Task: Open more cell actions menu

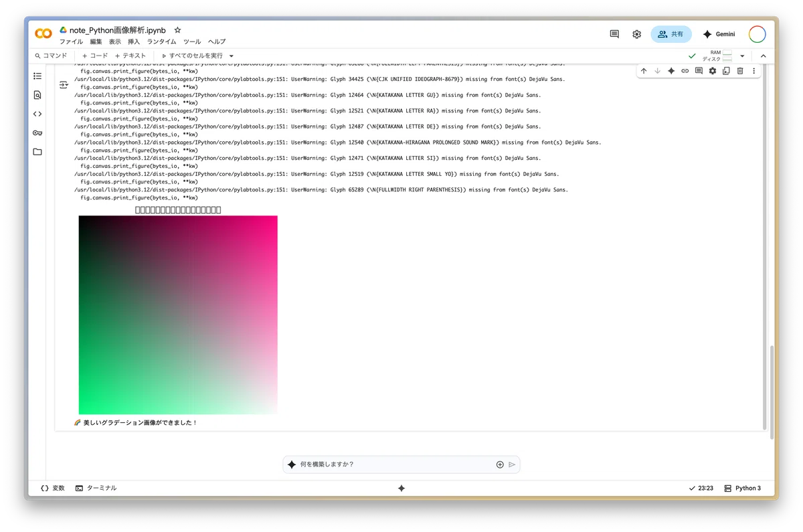Action: click(754, 71)
